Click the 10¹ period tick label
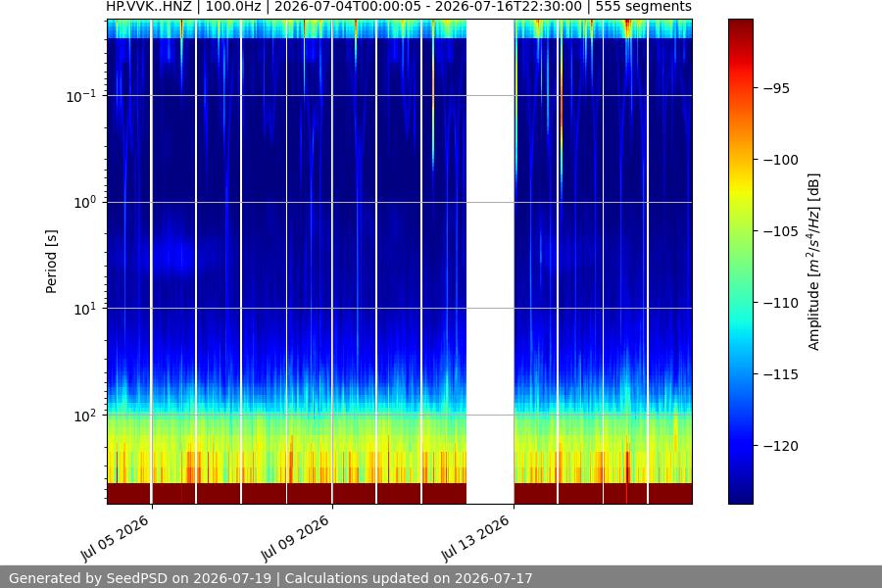 (x=85, y=309)
